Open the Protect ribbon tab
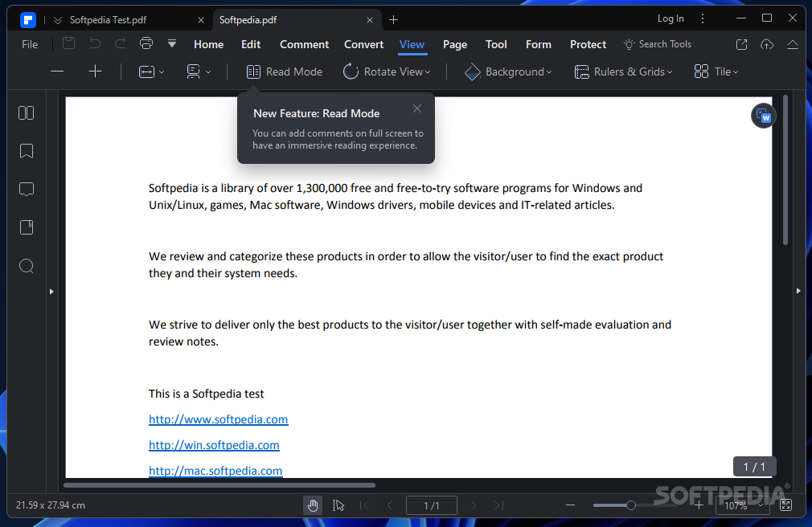The image size is (812, 527). coord(588,44)
